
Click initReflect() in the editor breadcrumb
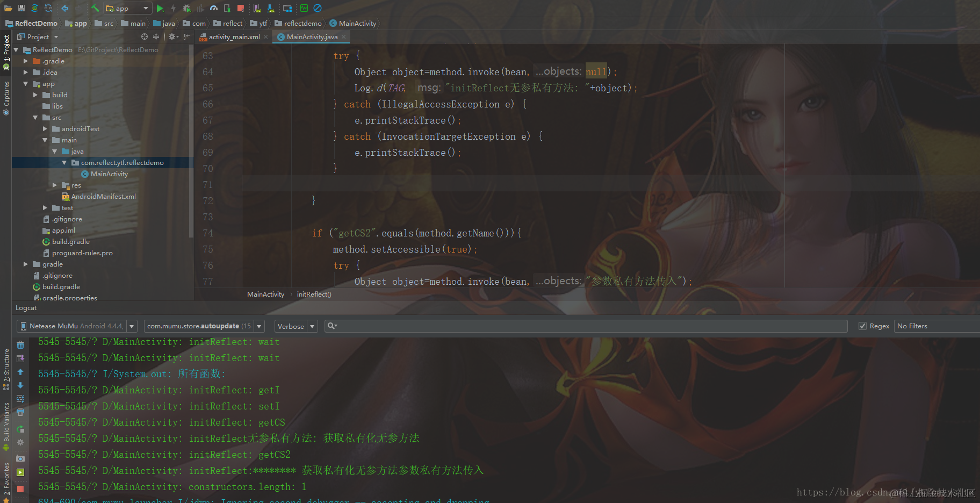314,294
